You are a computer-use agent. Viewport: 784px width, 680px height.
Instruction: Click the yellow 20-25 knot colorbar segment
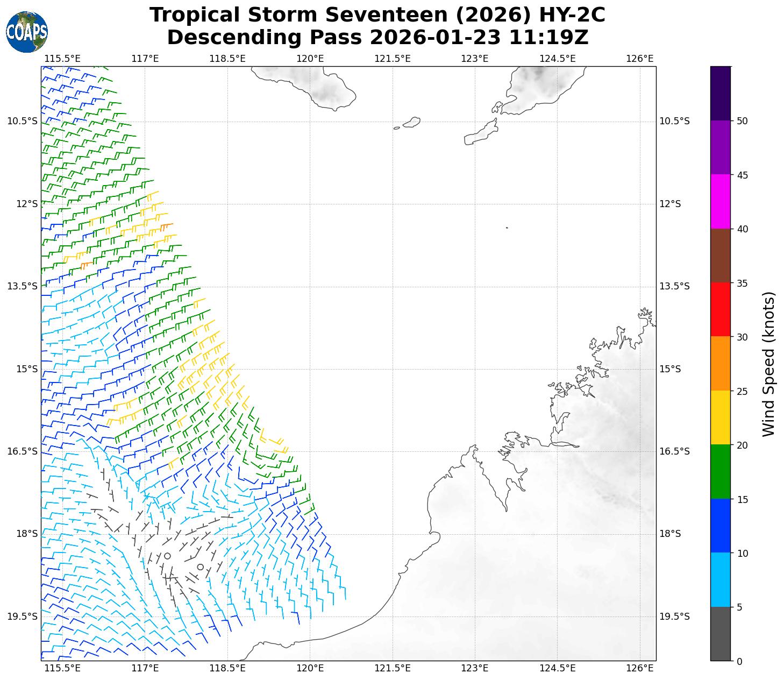coord(721,417)
